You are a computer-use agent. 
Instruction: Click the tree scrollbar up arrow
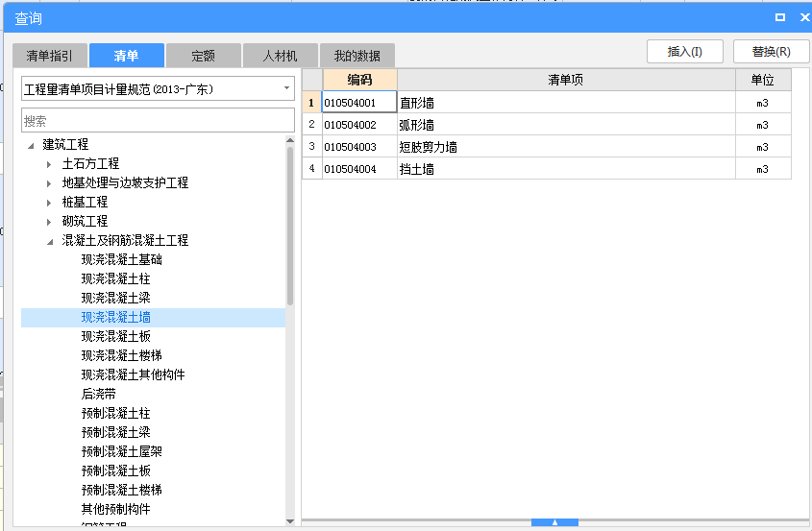290,140
